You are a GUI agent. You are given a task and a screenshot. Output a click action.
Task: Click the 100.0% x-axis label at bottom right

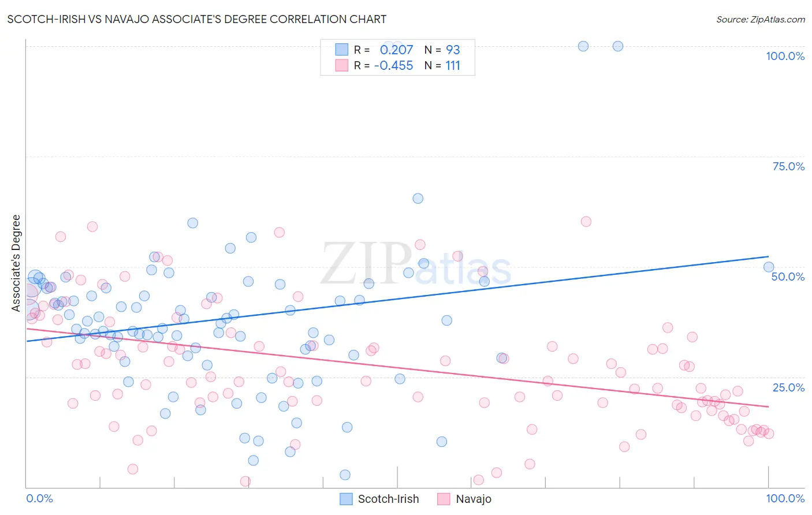click(x=785, y=498)
